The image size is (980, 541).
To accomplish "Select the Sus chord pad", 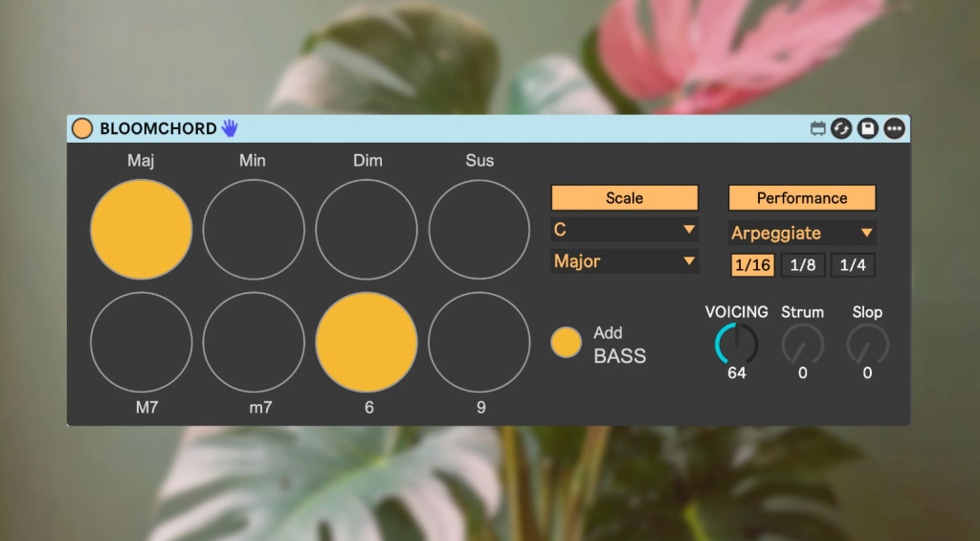I will 479,230.
